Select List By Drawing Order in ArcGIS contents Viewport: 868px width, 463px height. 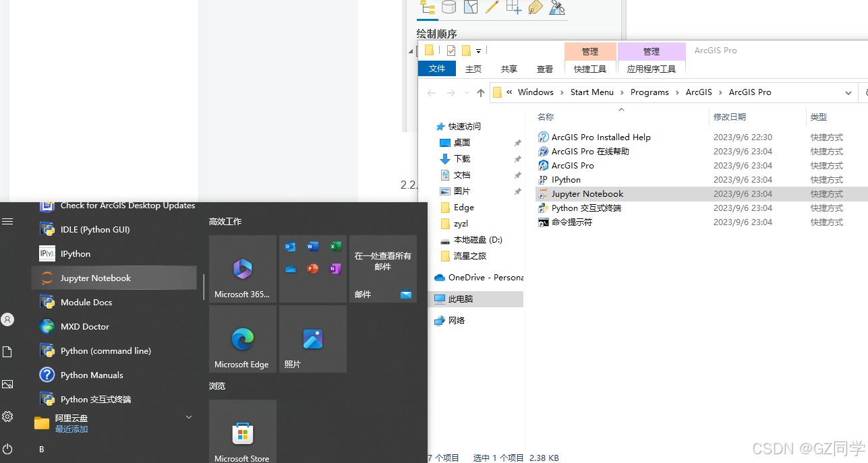coord(428,7)
